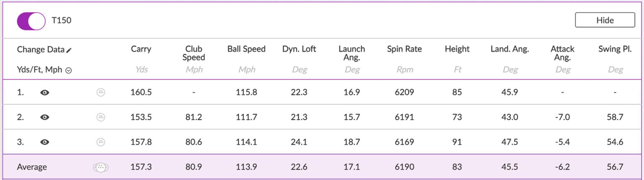The width and height of the screenshot is (644, 180).
Task: Click the ball icon in shot row 1
Action: 101,93
